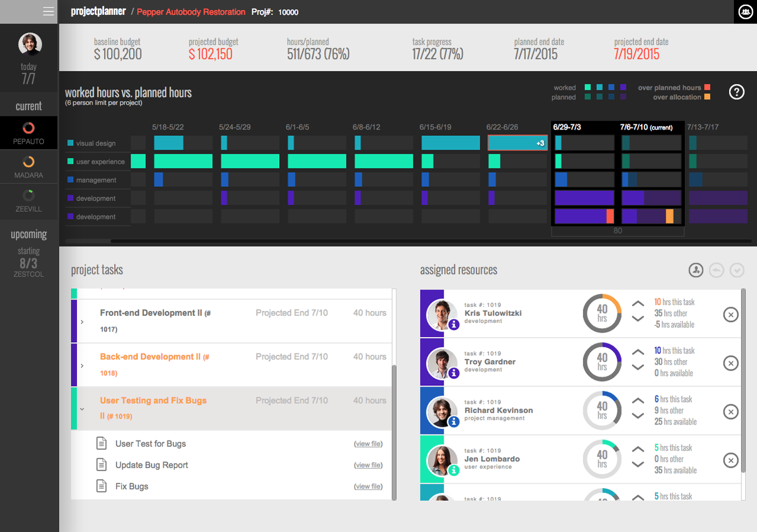Open info badge on Jen Lombardo's photo
Viewport: 757px width, 532px height.
[454, 470]
